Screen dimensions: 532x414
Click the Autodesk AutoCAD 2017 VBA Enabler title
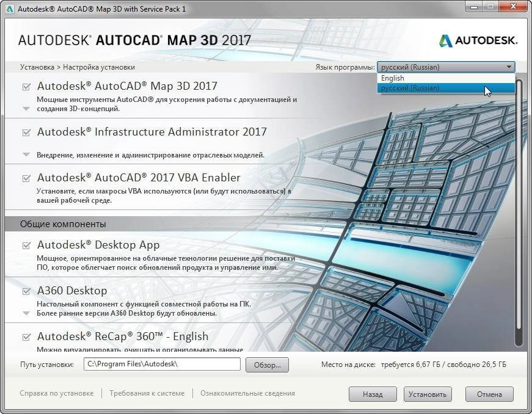[139, 178]
